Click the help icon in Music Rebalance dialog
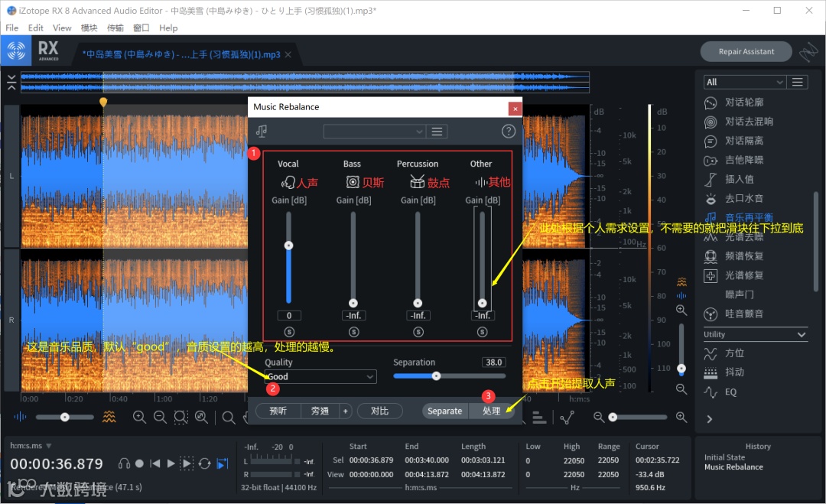The height and width of the screenshot is (504, 826). (x=508, y=132)
